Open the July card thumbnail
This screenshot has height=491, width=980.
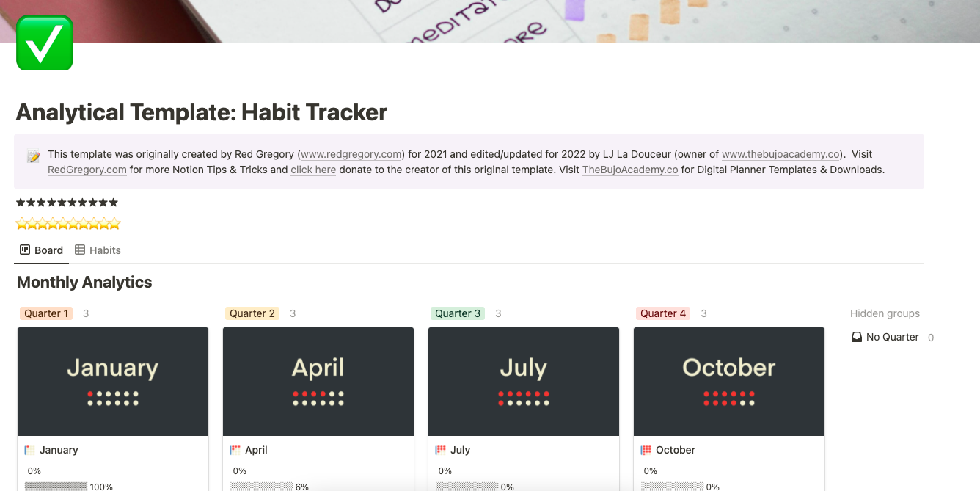tap(523, 381)
